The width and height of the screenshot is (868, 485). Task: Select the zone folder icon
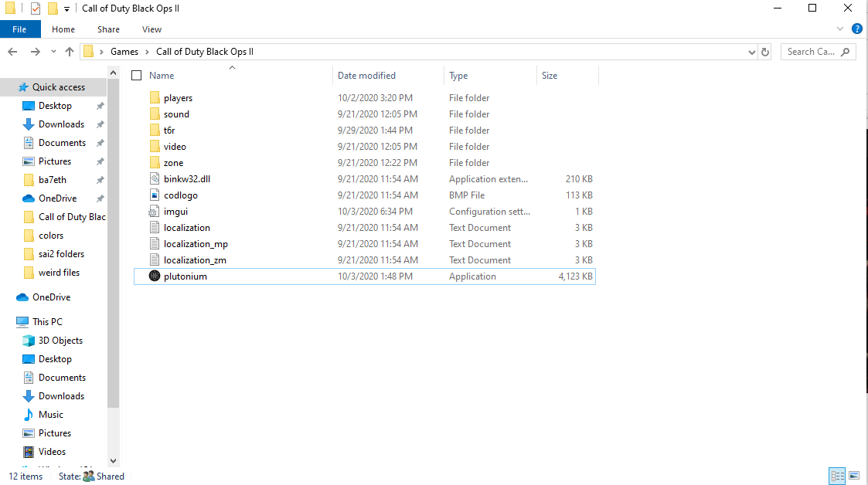[x=155, y=163]
